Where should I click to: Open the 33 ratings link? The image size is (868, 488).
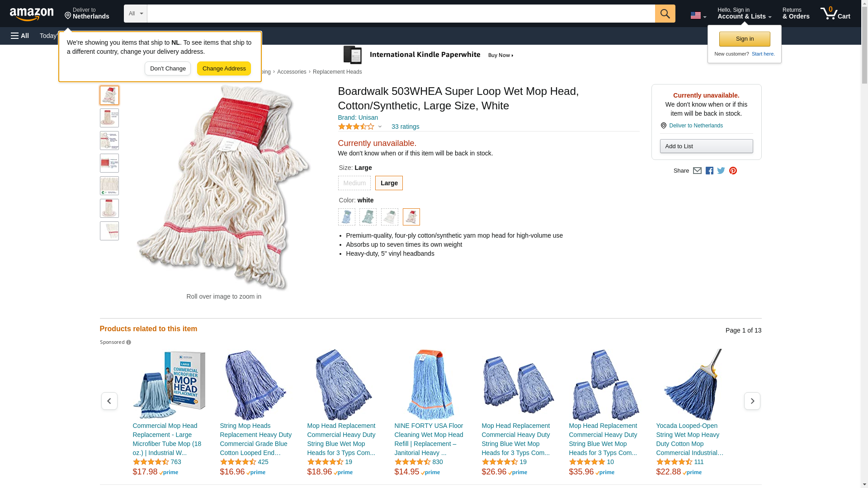click(405, 127)
